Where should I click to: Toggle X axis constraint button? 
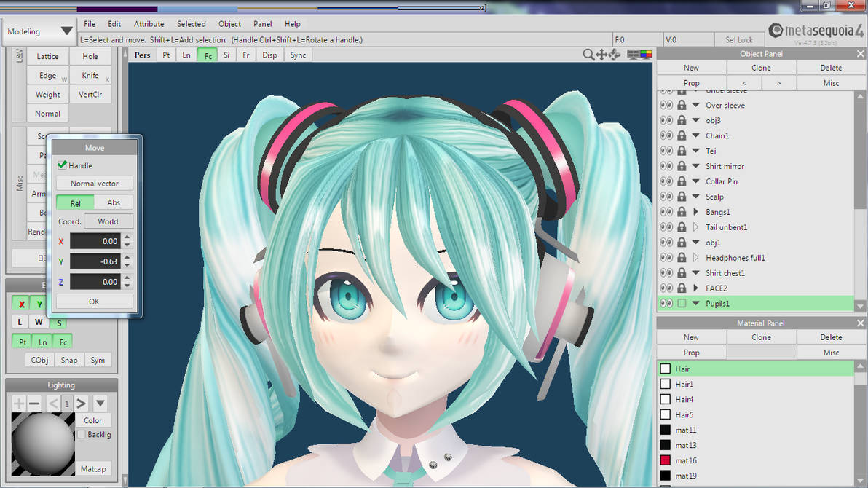pyautogui.click(x=22, y=304)
